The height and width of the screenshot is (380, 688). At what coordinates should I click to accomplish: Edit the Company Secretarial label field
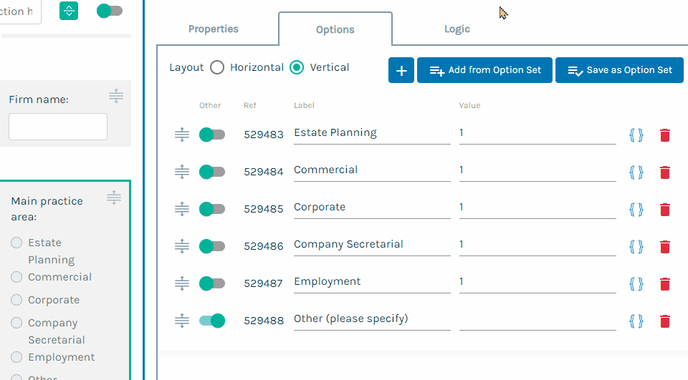[372, 245]
